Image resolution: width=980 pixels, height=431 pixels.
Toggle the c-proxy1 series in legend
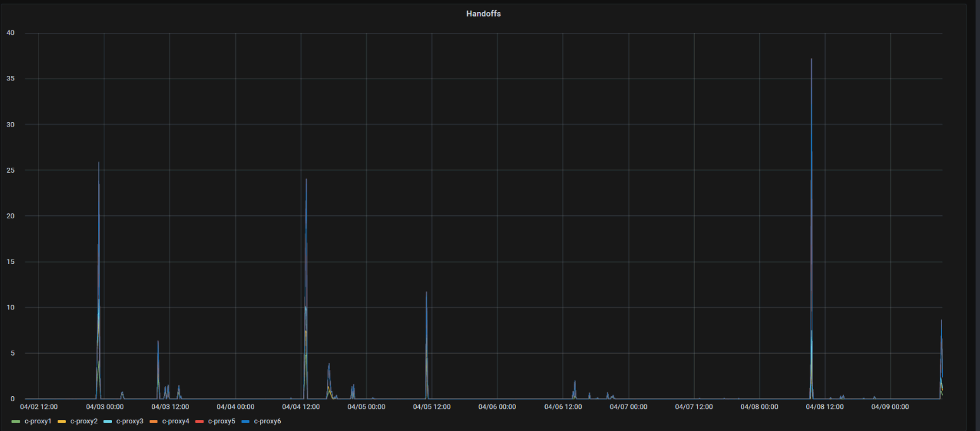coord(37,421)
